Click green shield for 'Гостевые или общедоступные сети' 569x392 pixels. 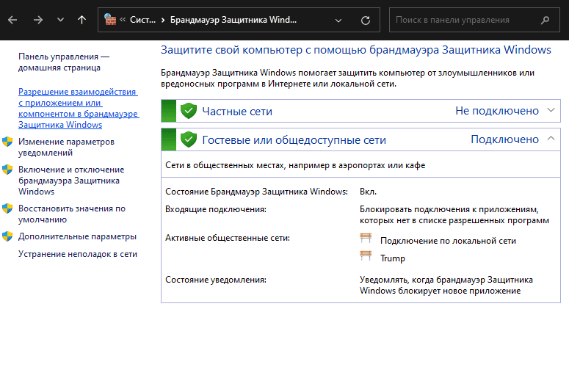click(189, 139)
